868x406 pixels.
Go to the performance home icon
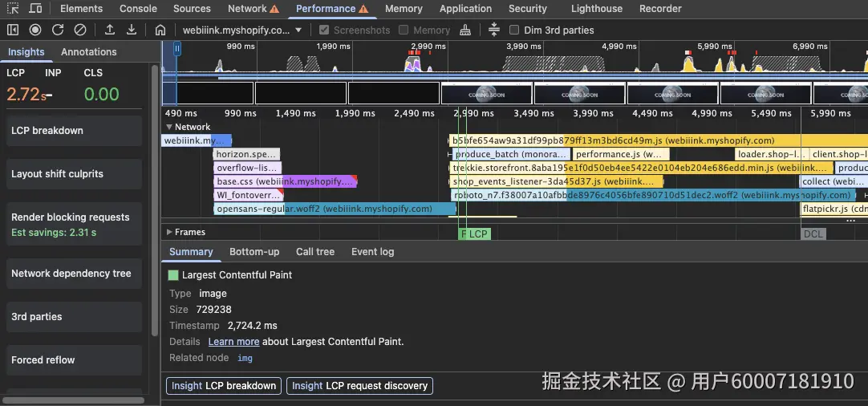tap(160, 30)
